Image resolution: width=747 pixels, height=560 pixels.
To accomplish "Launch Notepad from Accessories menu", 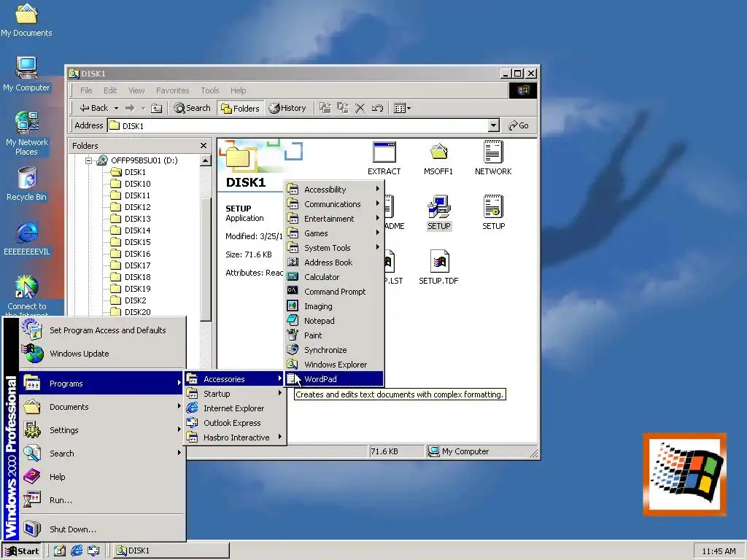I will (334, 321).
